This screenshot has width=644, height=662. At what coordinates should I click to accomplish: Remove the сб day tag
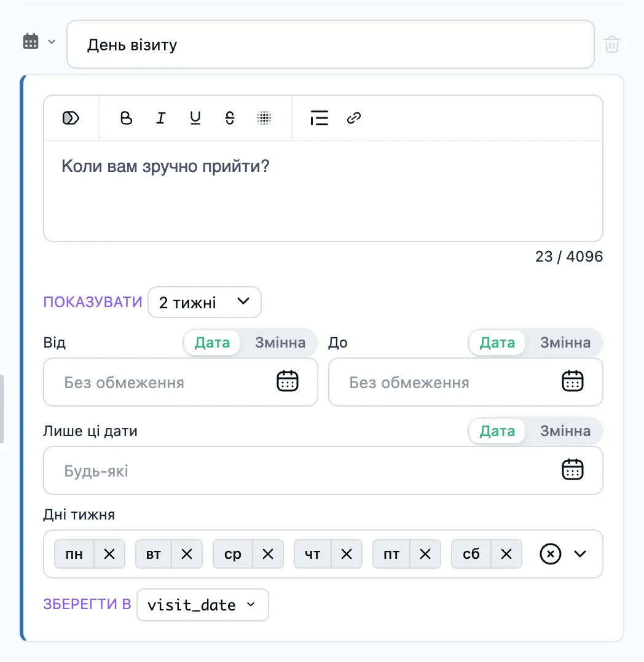(506, 554)
